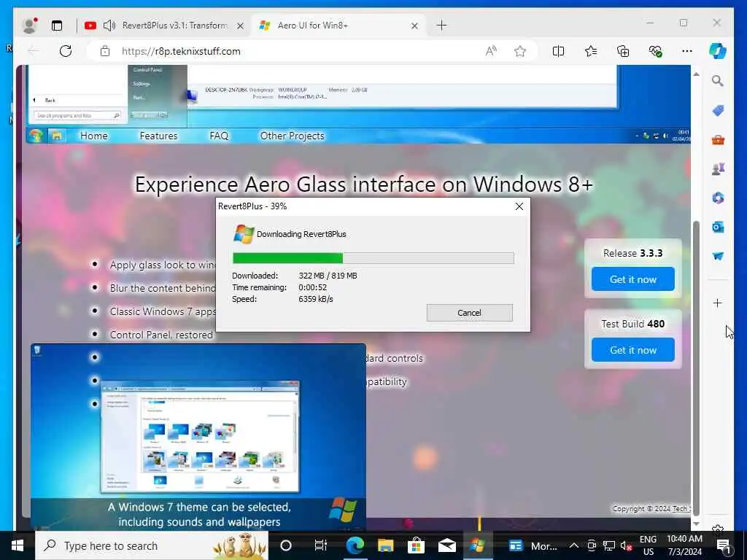Add a sidebar app with plus
This screenshot has width=747, height=560.
(x=718, y=303)
